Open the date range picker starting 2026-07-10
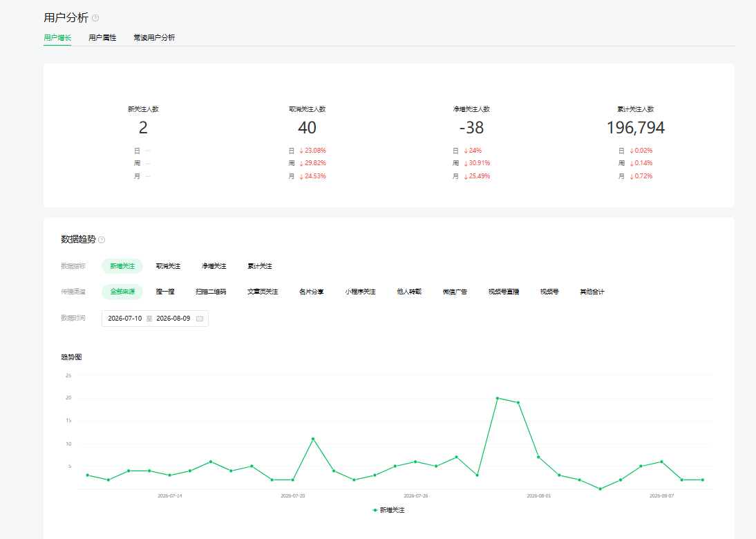The image size is (756, 539). [155, 319]
